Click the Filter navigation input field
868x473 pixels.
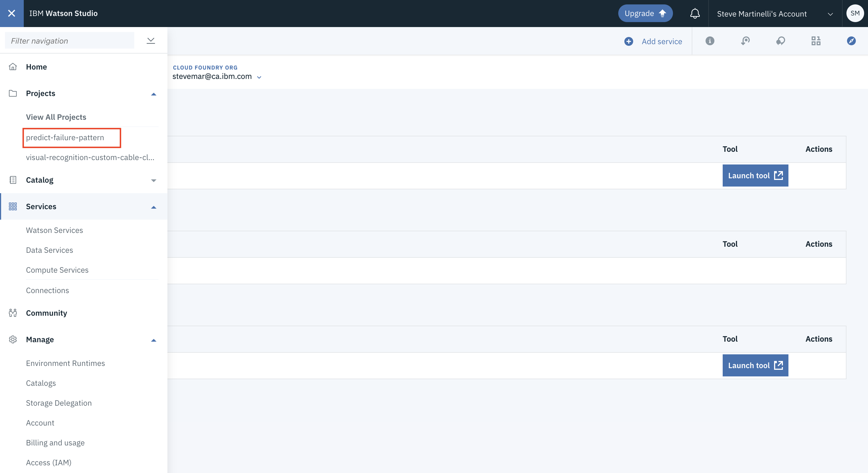[x=69, y=41]
